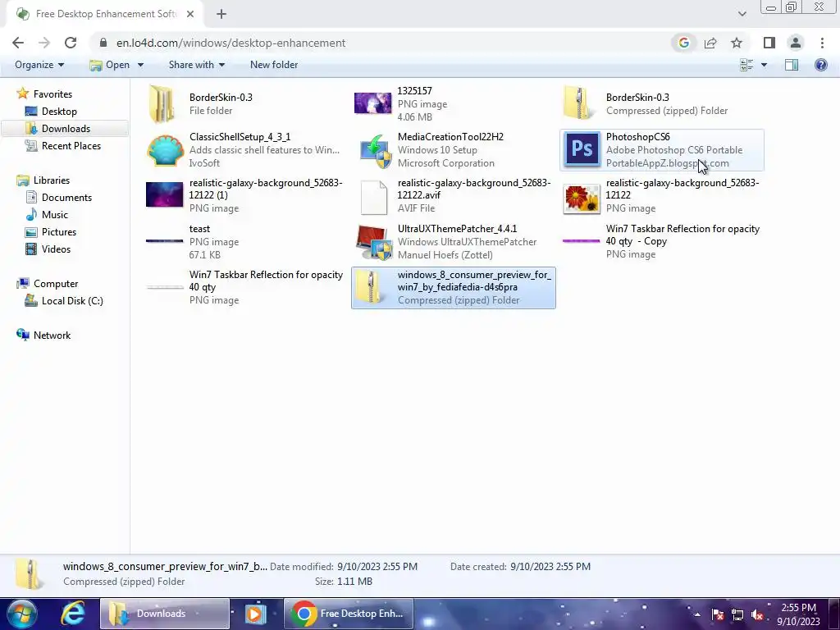Open the Share with dropdown

tap(197, 65)
